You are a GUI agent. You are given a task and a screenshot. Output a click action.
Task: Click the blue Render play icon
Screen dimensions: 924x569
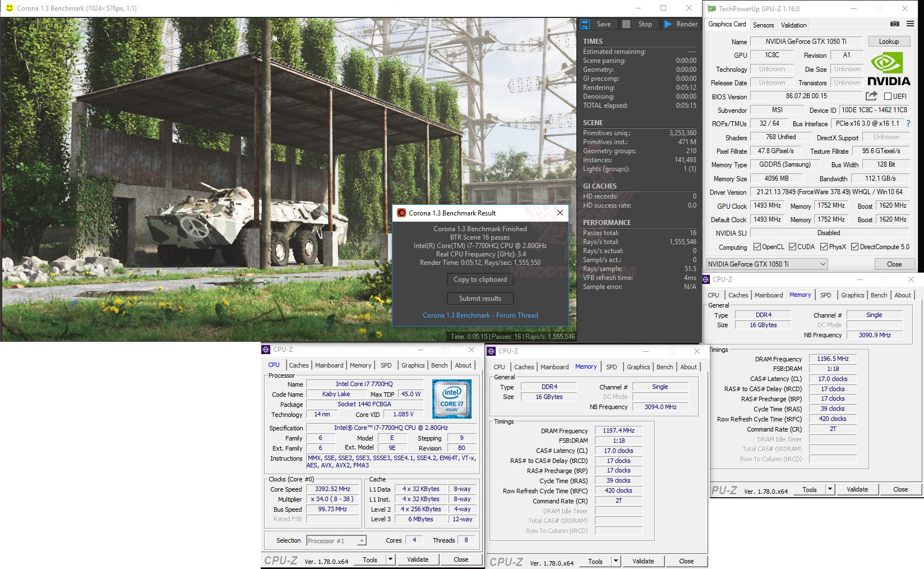668,24
